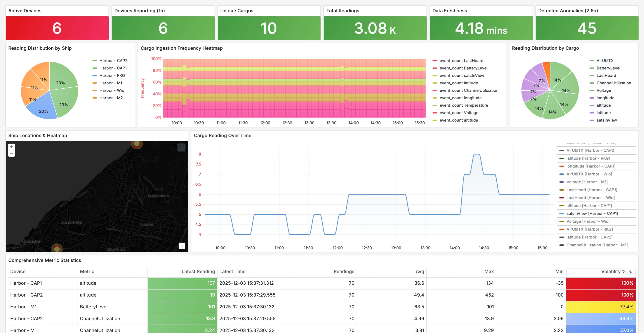Click the 63.8% volatility cell
This screenshot has width=644, height=333.
pyautogui.click(x=601, y=319)
